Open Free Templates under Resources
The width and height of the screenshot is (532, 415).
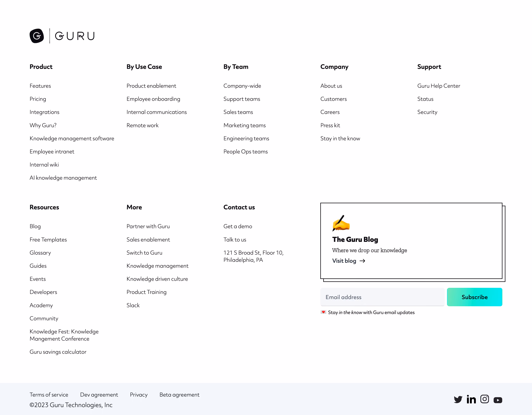(48, 240)
